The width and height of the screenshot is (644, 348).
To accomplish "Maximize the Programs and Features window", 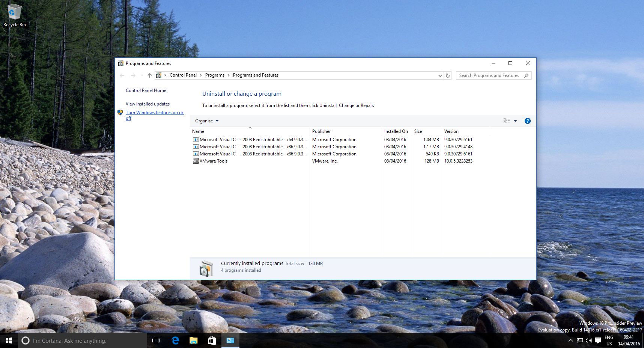I will tap(510, 63).
